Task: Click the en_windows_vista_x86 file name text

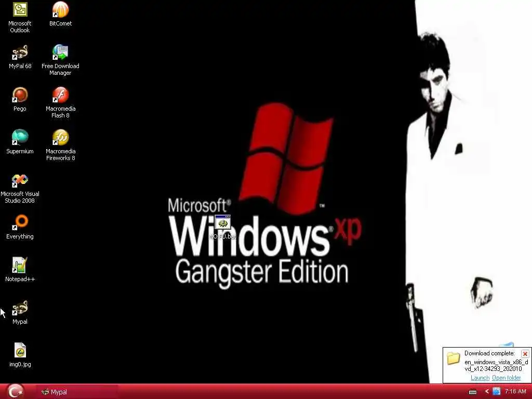Action: 496,365
